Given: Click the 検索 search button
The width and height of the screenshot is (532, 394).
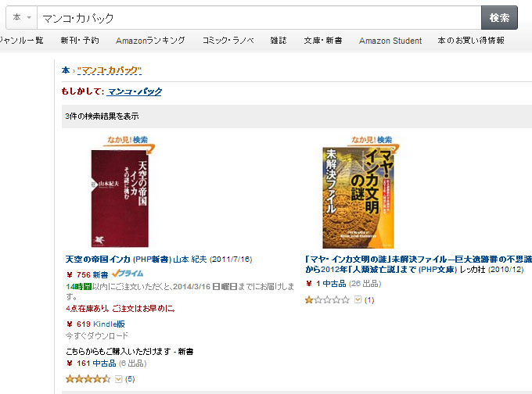Looking at the screenshot, I should click(x=499, y=18).
